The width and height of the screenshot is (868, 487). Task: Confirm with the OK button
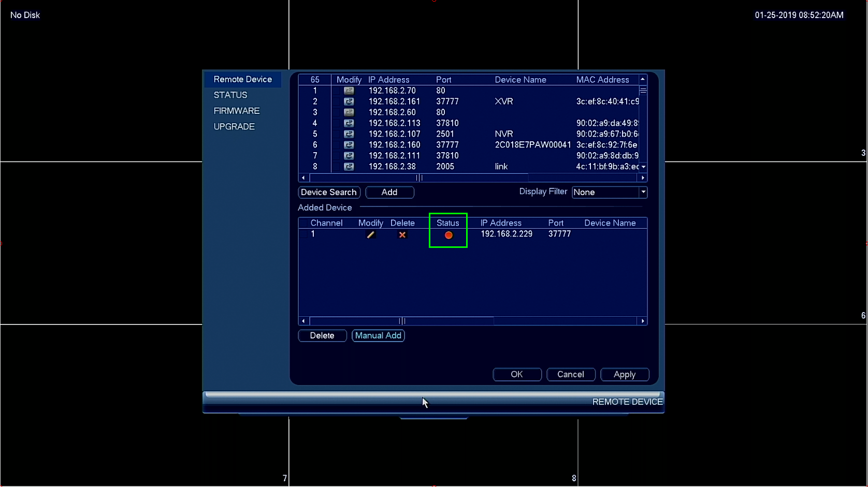(517, 374)
